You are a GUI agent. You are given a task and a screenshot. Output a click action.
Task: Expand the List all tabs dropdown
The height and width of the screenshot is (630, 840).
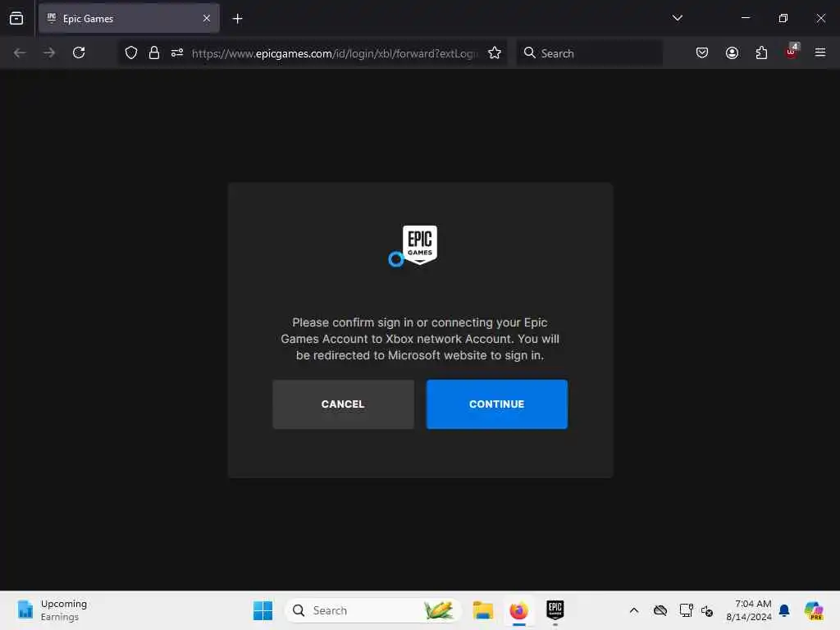[677, 18]
